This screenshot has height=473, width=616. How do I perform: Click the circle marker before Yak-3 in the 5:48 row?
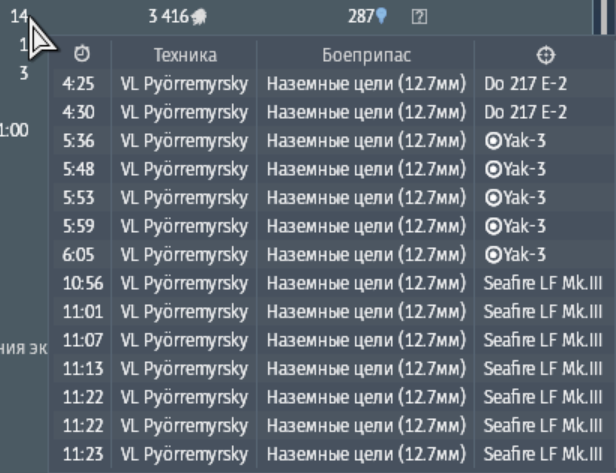pos(493,169)
